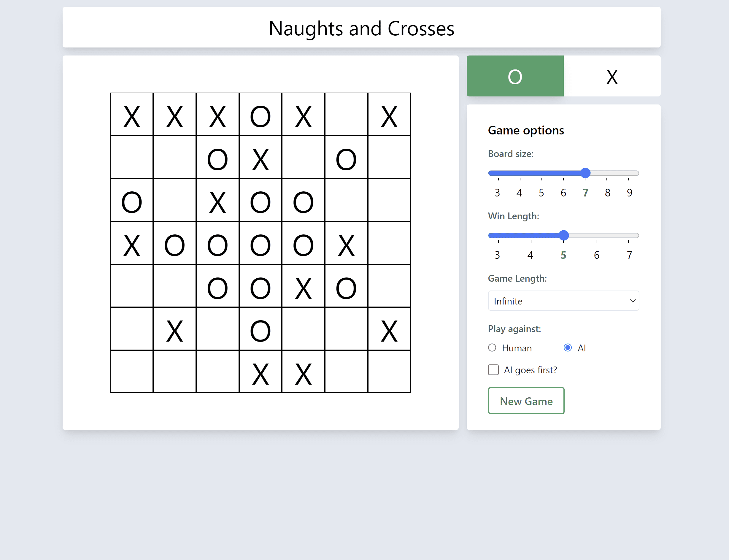Start a New Game
The image size is (729, 560).
click(x=526, y=401)
